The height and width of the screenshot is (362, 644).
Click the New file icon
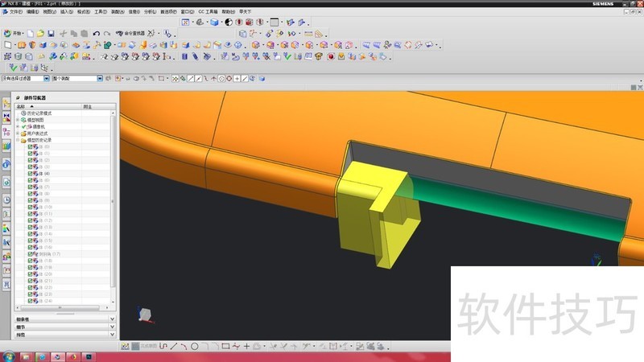point(31,33)
